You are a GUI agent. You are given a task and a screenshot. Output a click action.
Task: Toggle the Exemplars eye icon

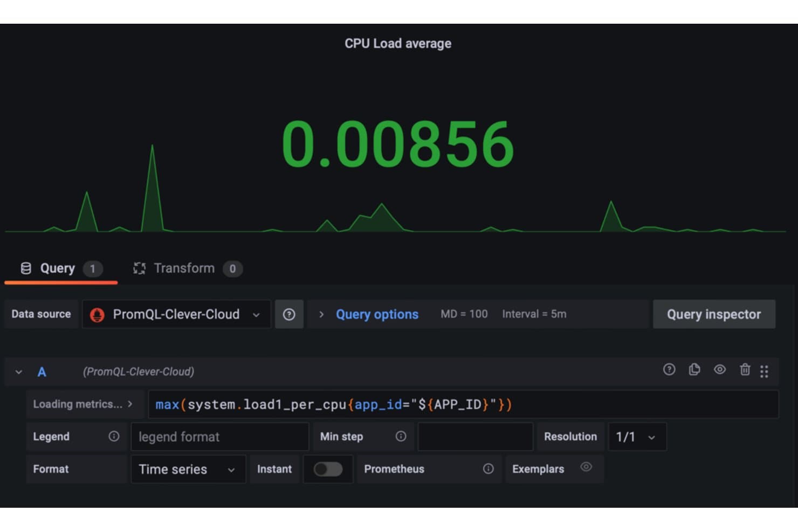tap(586, 467)
